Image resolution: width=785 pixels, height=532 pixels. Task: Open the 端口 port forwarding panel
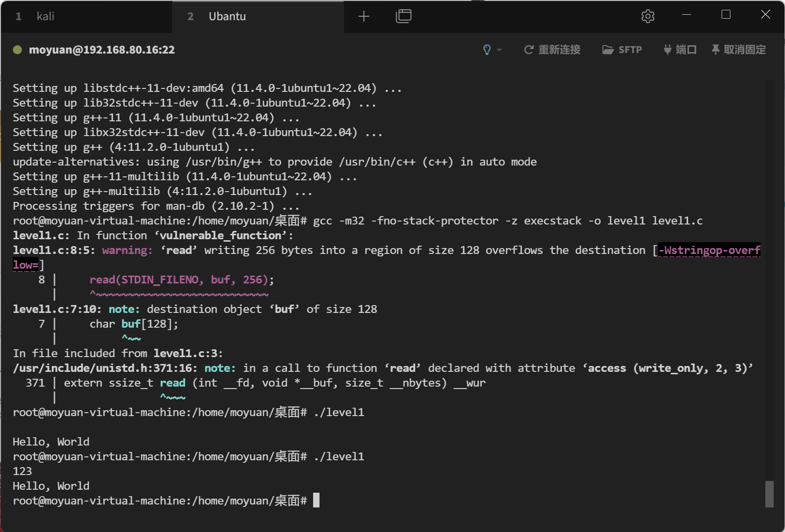pos(680,50)
